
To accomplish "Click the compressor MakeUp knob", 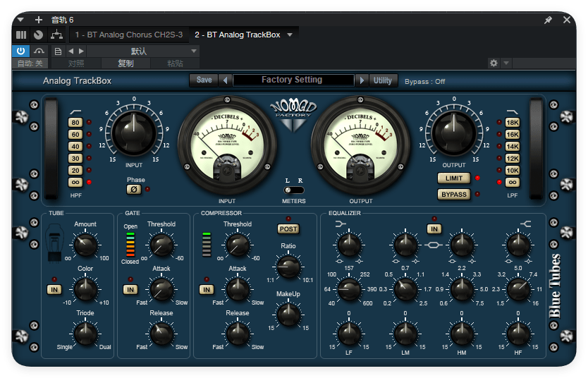I will [288, 315].
